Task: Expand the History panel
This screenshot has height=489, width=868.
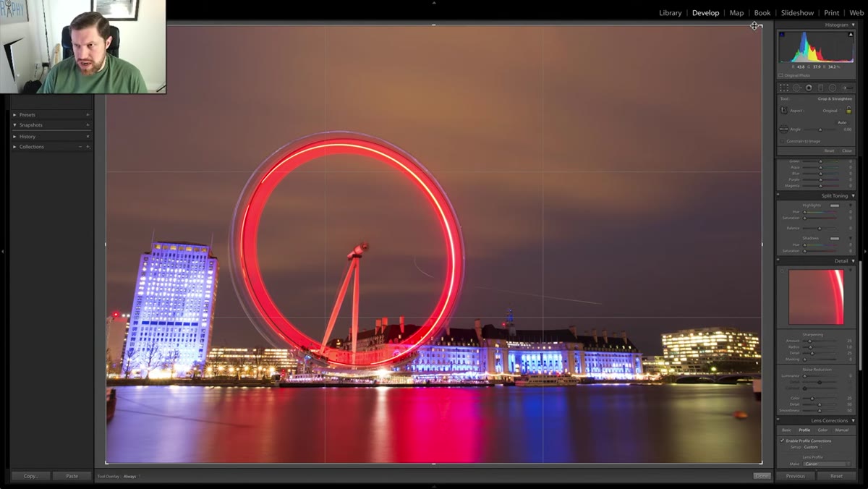Action: click(x=14, y=136)
